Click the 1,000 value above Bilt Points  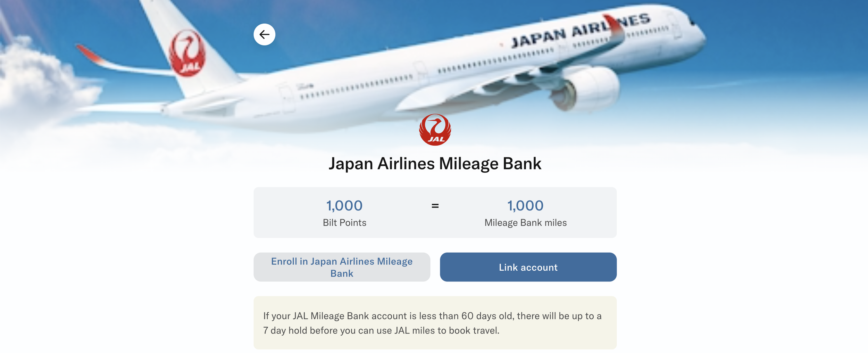coord(344,206)
